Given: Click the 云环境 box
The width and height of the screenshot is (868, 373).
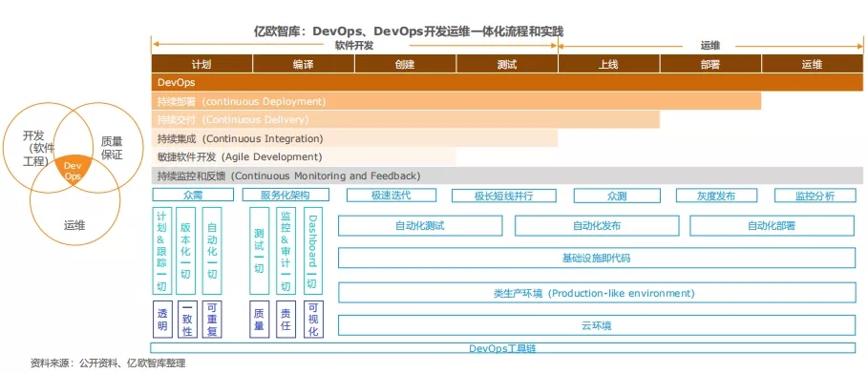Looking at the screenshot, I should [597, 325].
